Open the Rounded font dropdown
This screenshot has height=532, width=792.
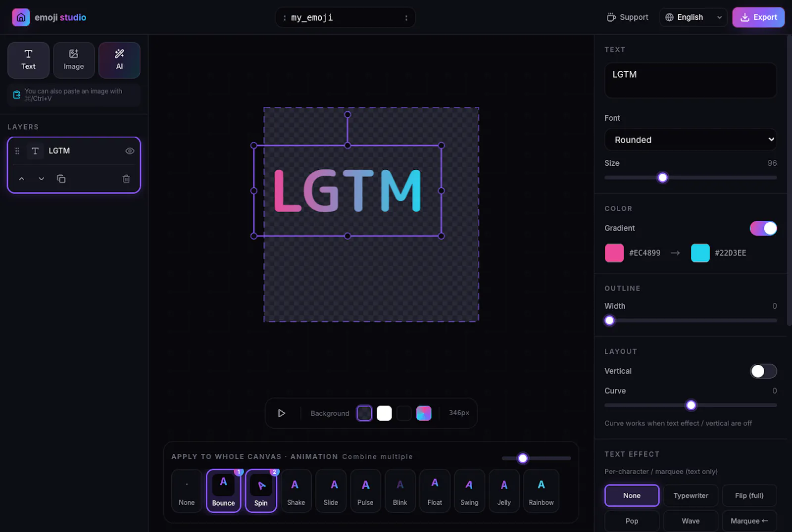click(691, 140)
